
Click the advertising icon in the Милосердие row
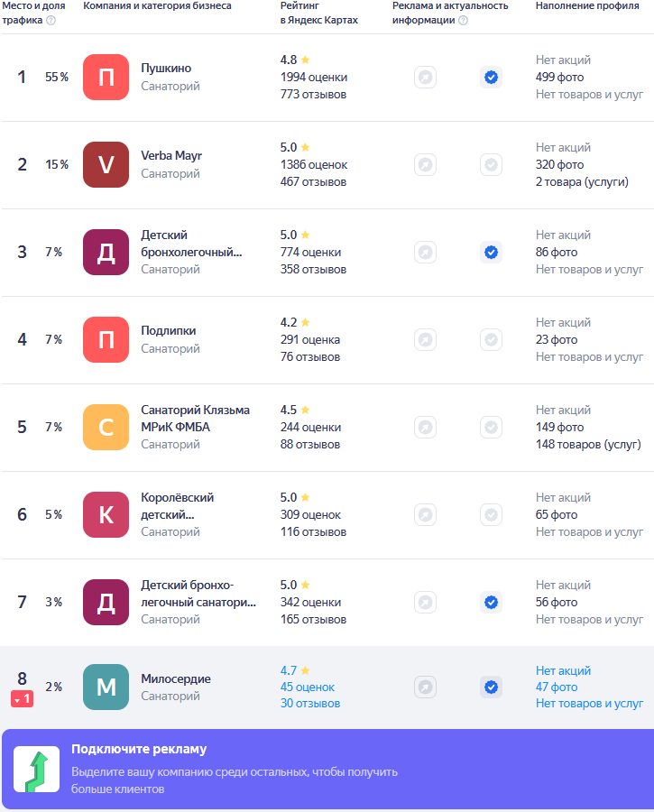(425, 687)
